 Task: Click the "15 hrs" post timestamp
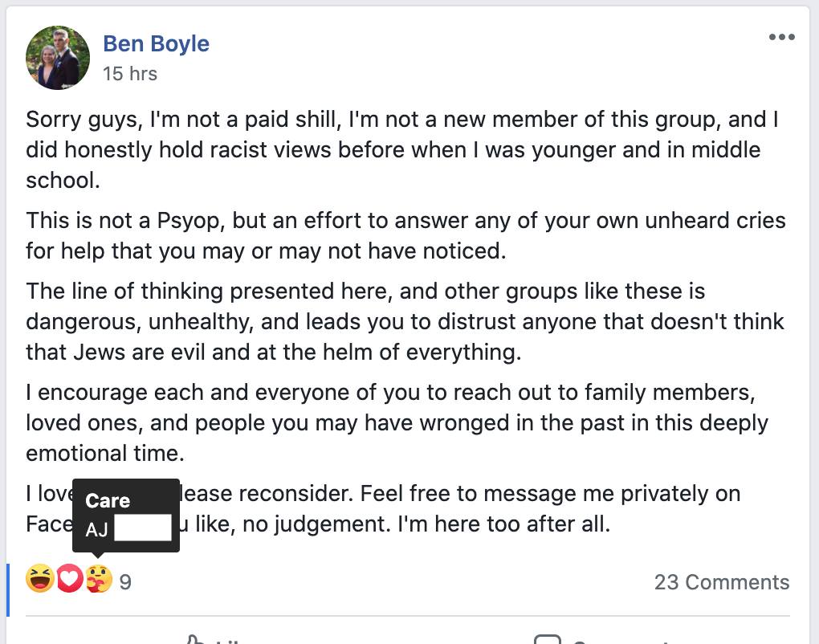pos(130,74)
